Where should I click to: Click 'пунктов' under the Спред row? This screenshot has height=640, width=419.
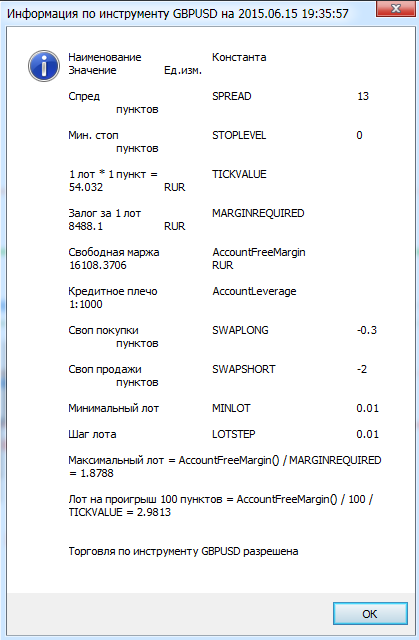[137, 109]
